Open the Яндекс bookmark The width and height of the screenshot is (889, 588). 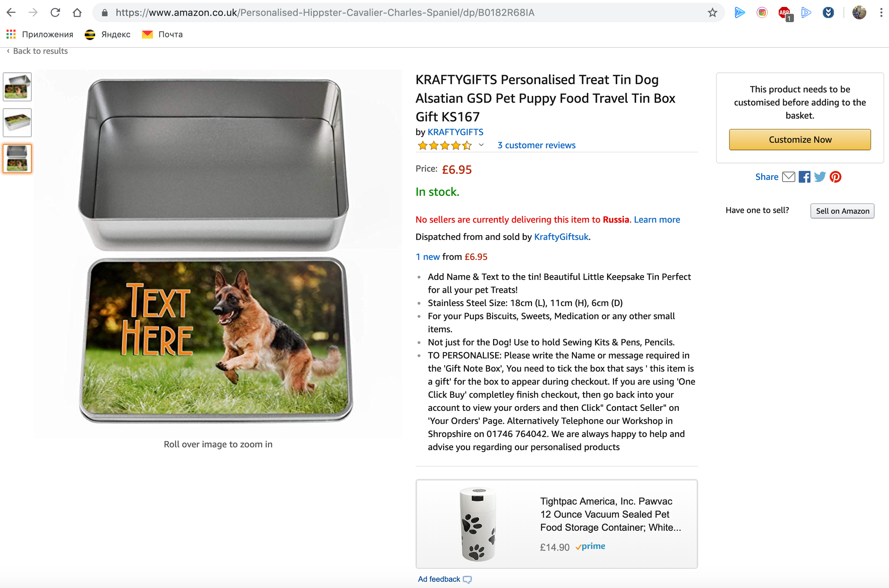point(108,34)
